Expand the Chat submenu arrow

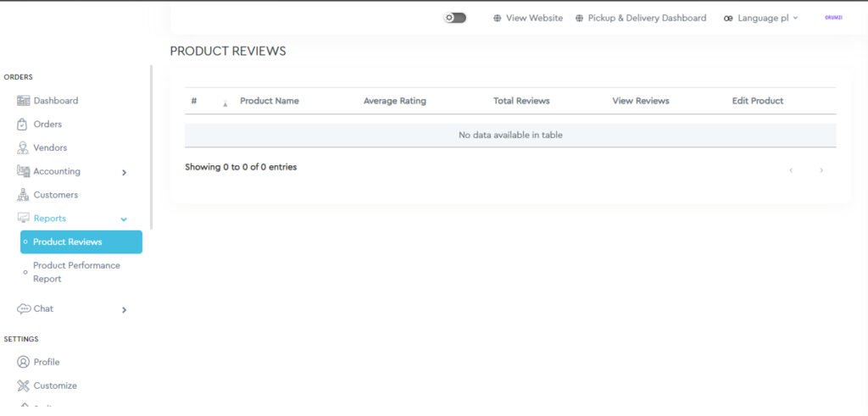point(124,310)
